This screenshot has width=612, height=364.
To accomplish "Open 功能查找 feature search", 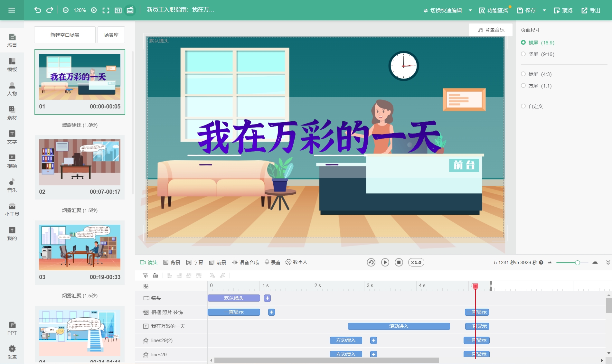I will tap(494, 10).
